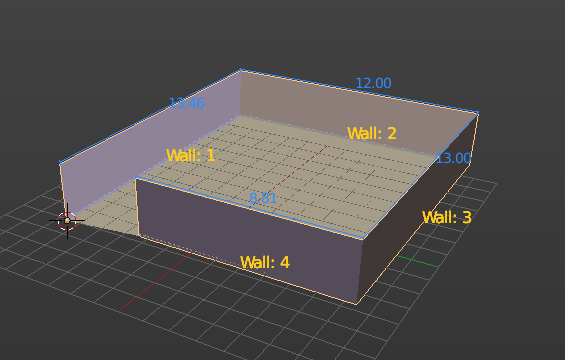Click the green Y axis line on grid

click(x=418, y=261)
